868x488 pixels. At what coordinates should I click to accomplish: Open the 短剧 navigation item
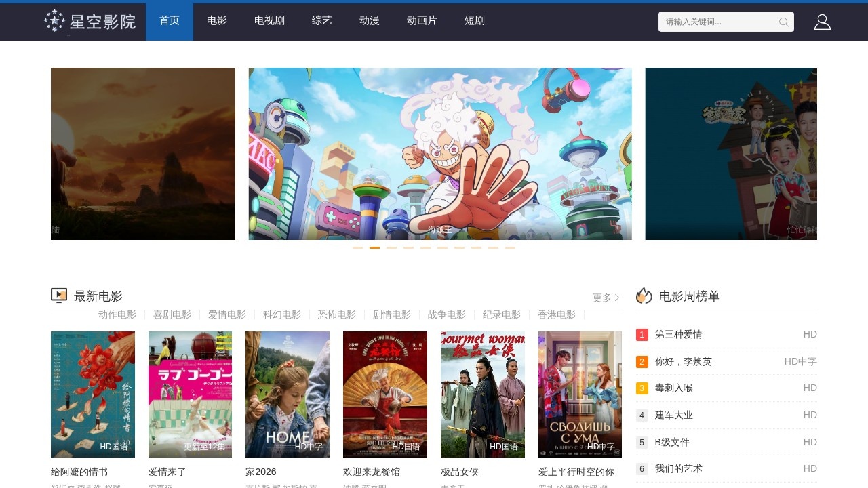tap(475, 22)
